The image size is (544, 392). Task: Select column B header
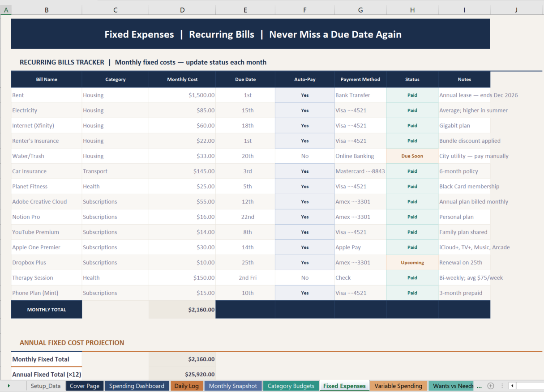(47, 9)
